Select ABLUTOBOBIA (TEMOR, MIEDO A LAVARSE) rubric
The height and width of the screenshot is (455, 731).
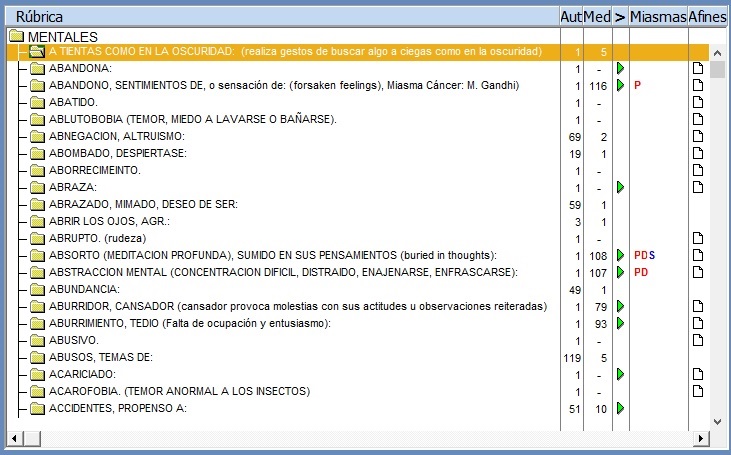click(x=193, y=119)
